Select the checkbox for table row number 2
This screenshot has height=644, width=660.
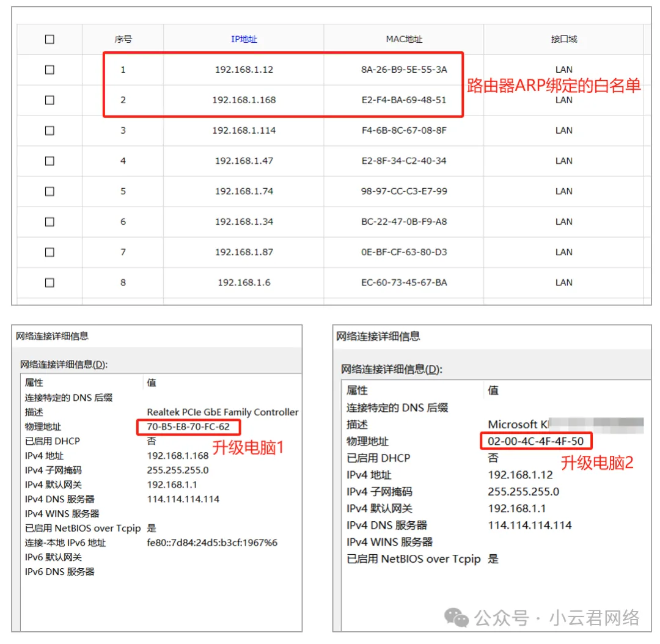coord(50,100)
